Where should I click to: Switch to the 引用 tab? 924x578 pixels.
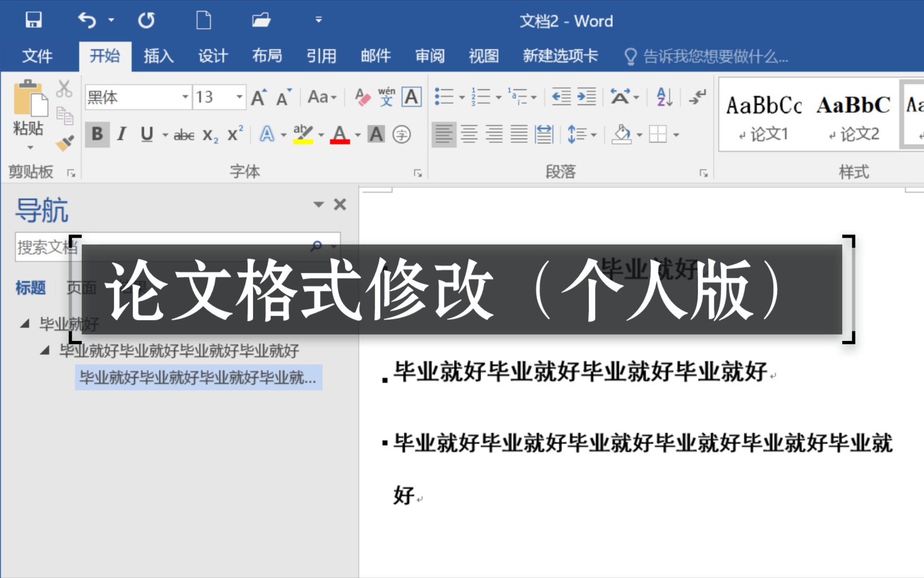(x=321, y=56)
